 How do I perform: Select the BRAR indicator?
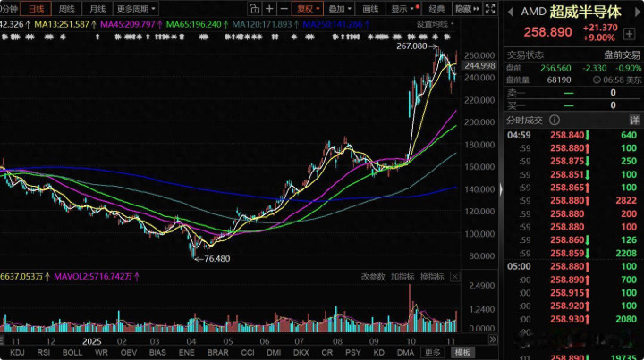point(217,352)
